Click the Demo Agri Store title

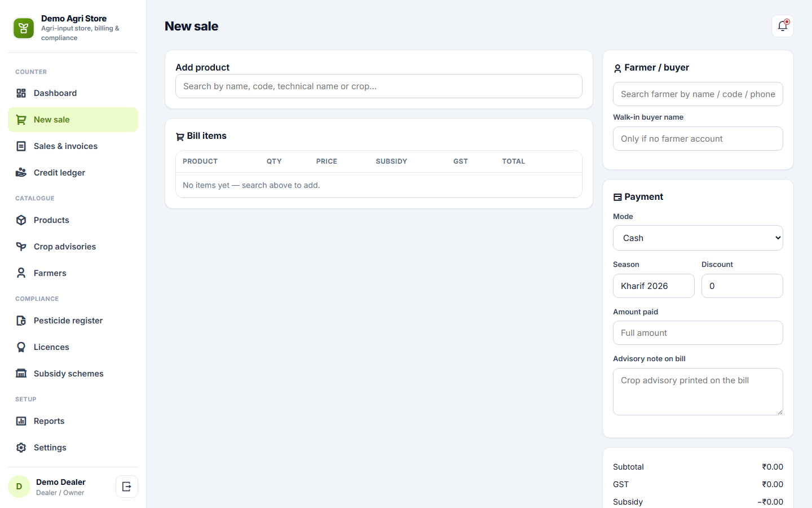[74, 19]
